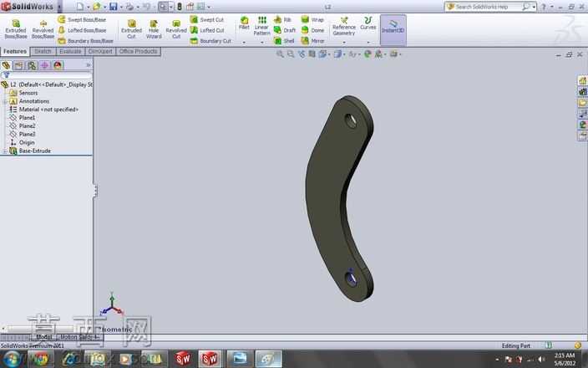Switch to the Motion Study tab
The image size is (588, 368).
coord(79,337)
